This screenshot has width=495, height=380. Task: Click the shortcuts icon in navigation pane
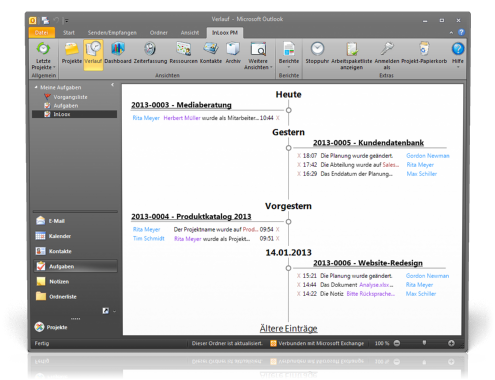106,311
